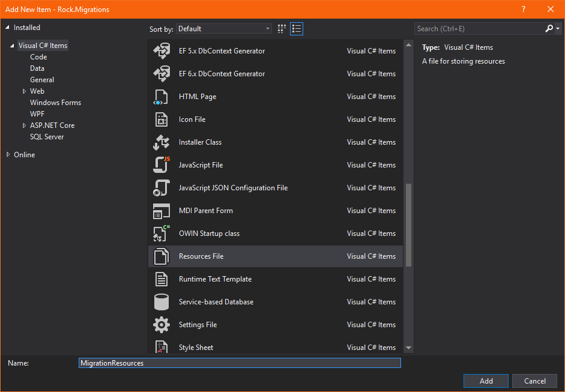This screenshot has width=565, height=392.
Task: Select the Visual C# Items tree label
Action: pyautogui.click(x=43, y=46)
